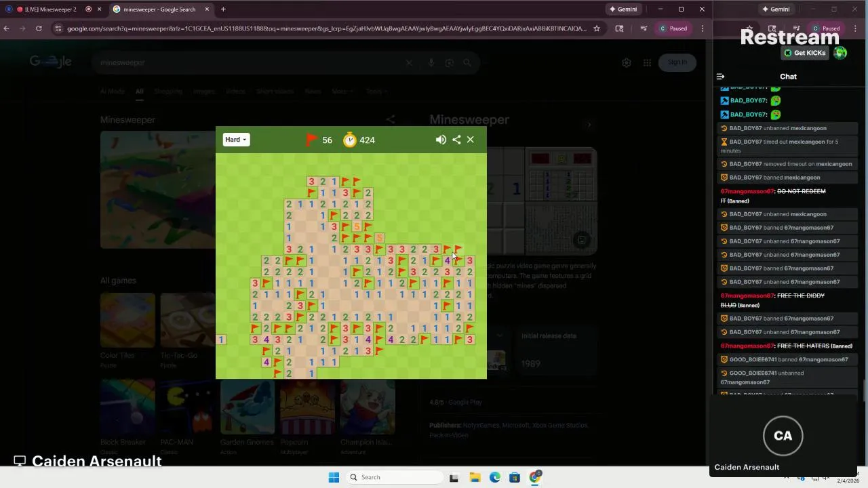Click the 'DO NOT REDEEM IT' banned message

pos(773,196)
